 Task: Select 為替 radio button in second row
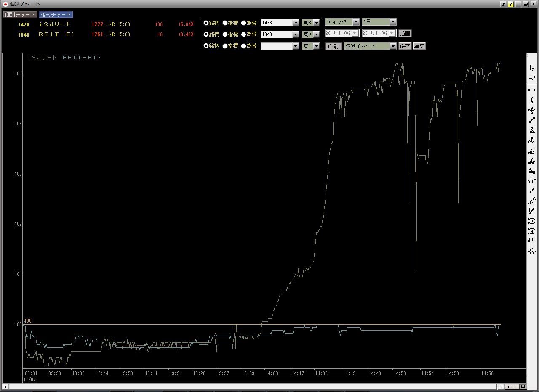244,34
